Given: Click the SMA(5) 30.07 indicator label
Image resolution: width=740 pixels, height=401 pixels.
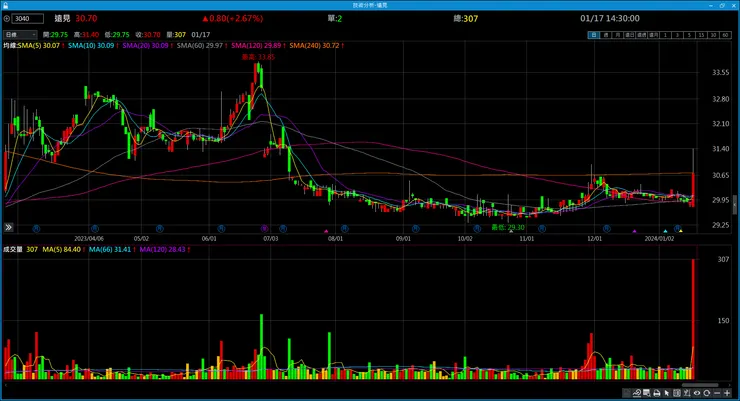Looking at the screenshot, I should [39, 45].
